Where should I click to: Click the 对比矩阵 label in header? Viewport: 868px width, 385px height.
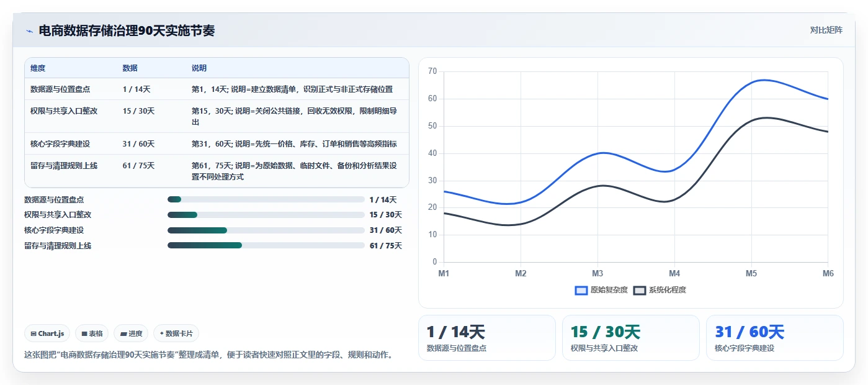tap(826, 30)
